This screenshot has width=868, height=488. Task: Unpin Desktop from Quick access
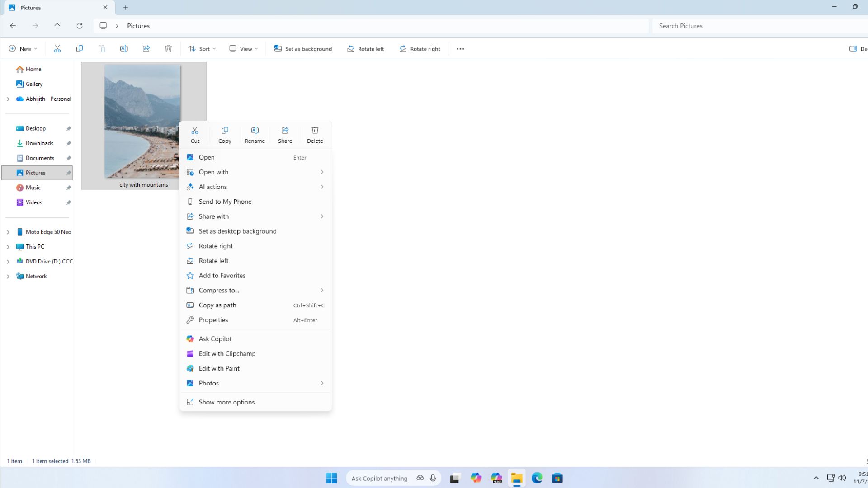coord(69,128)
